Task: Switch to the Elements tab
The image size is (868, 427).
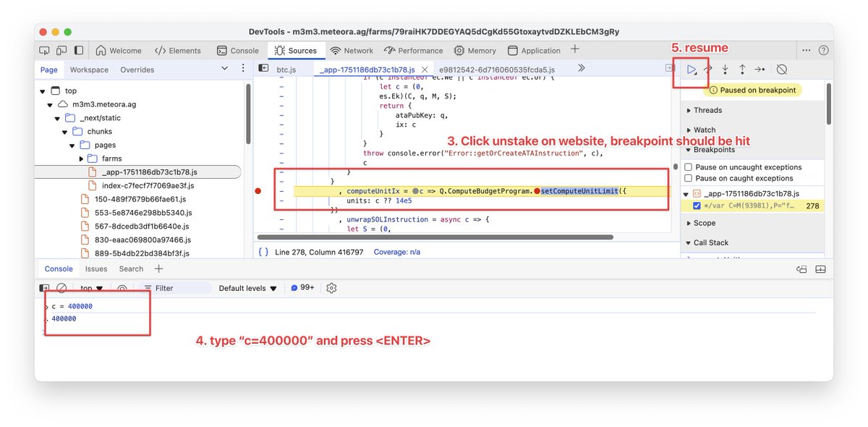Action: (177, 51)
